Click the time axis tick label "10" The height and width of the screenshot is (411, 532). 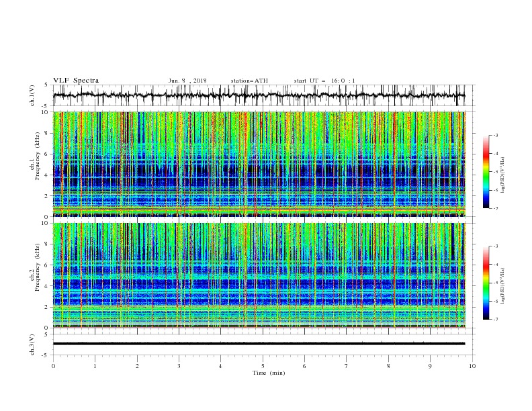472,366
